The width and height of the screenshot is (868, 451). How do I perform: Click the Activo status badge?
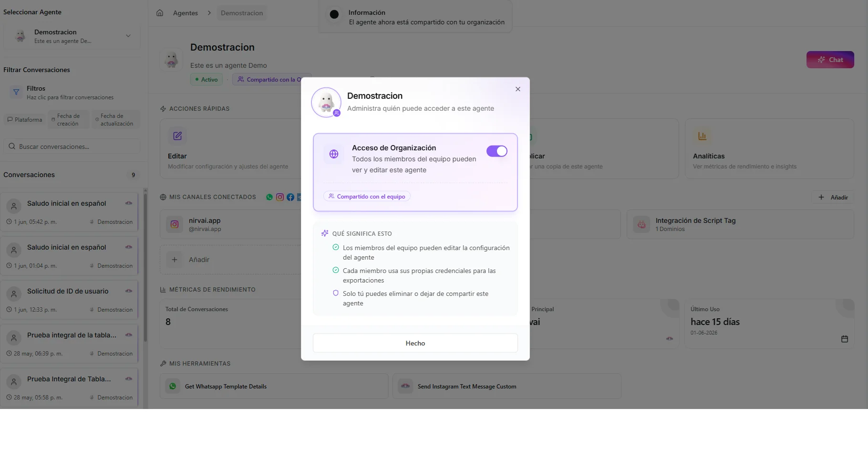(x=207, y=80)
